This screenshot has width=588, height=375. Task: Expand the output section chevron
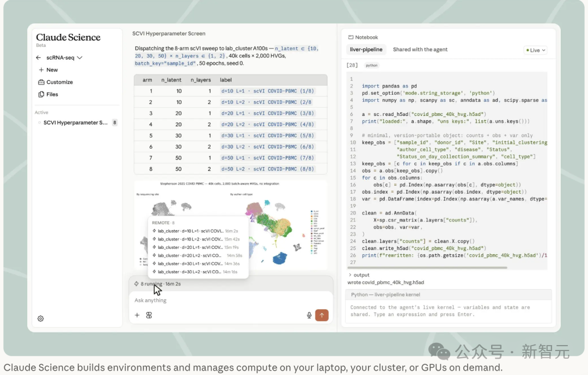[x=350, y=275]
